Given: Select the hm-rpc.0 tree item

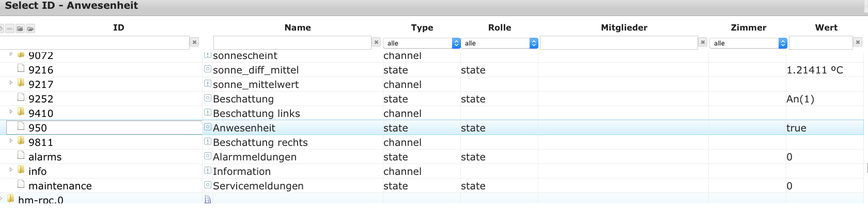Looking at the screenshot, I should [x=40, y=200].
